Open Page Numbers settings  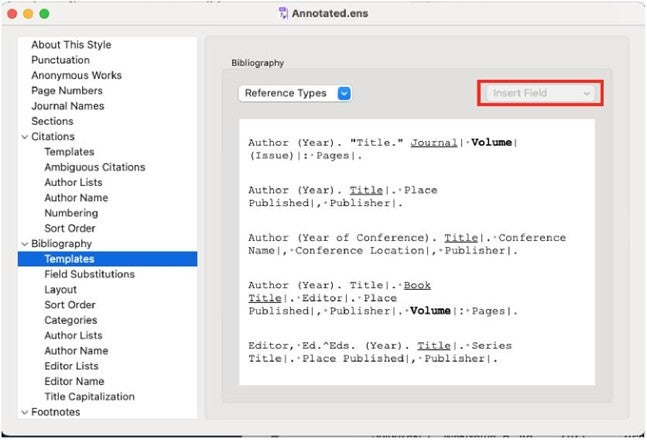click(x=67, y=90)
